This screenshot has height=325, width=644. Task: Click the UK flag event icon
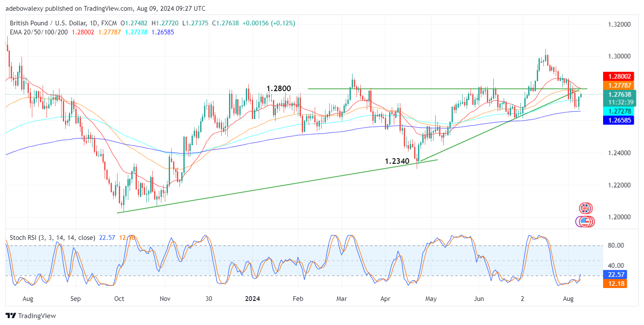pyautogui.click(x=585, y=208)
